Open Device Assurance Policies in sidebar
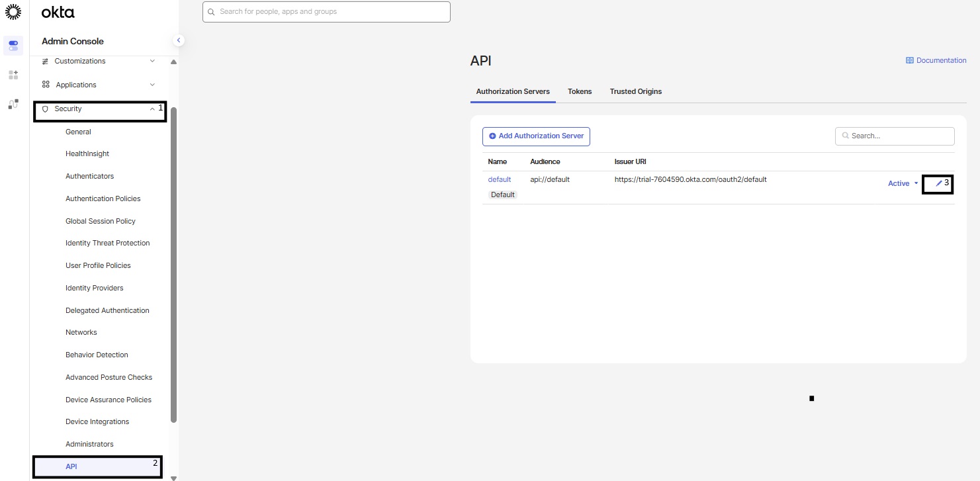This screenshot has height=481, width=980. 109,400
